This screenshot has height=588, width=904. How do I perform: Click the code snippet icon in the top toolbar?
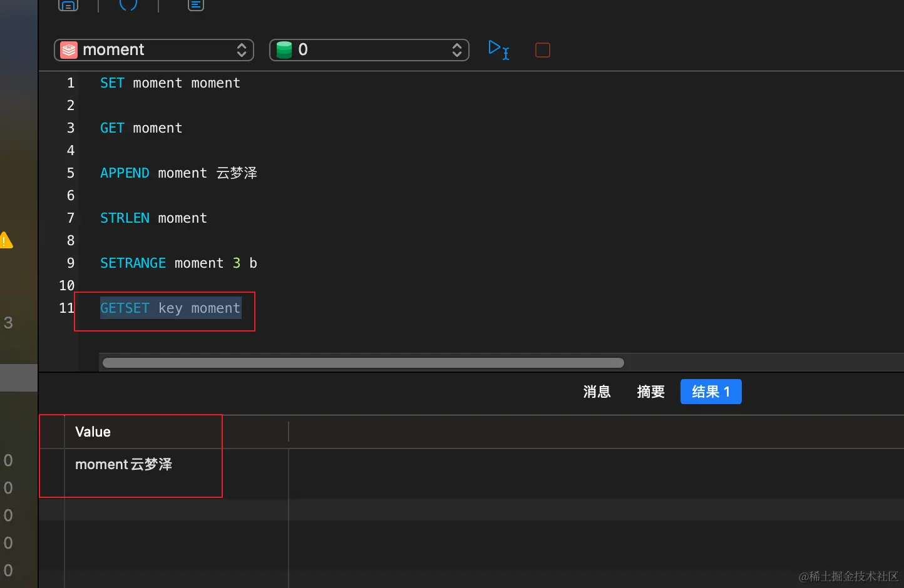(x=128, y=5)
